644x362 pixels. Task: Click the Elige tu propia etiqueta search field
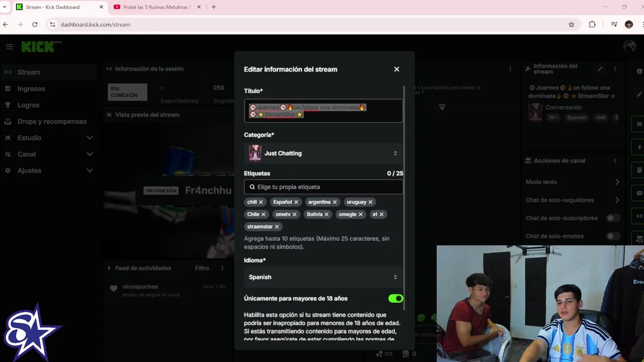[324, 187]
